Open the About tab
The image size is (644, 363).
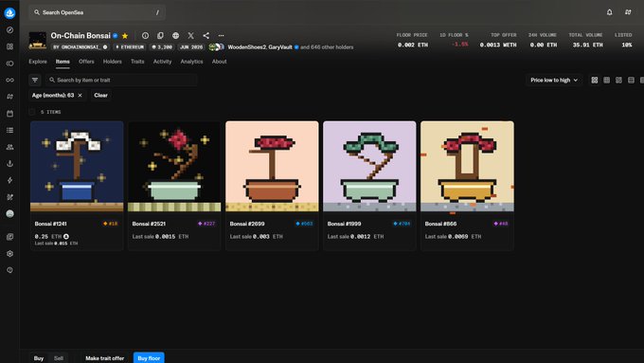pyautogui.click(x=220, y=62)
